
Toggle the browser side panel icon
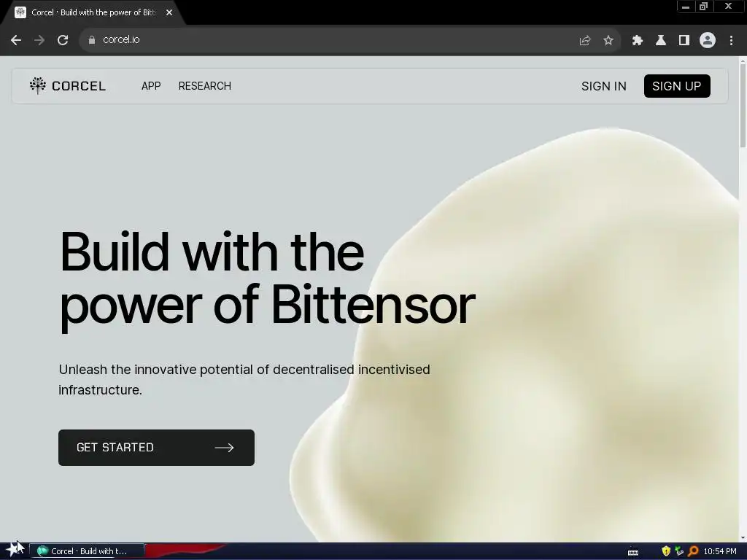tap(684, 41)
